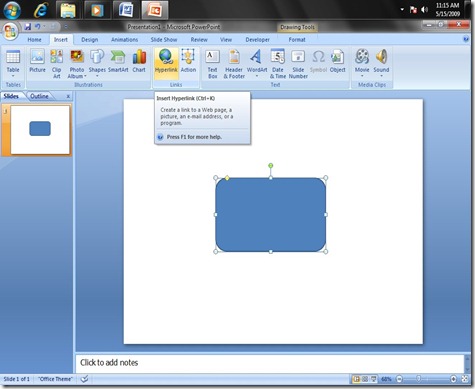Open the WordArt styles dropdown

pyautogui.click(x=257, y=76)
